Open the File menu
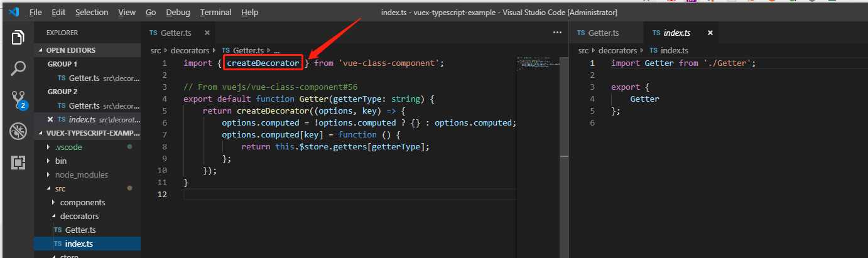This screenshot has width=868, height=258. click(x=36, y=13)
